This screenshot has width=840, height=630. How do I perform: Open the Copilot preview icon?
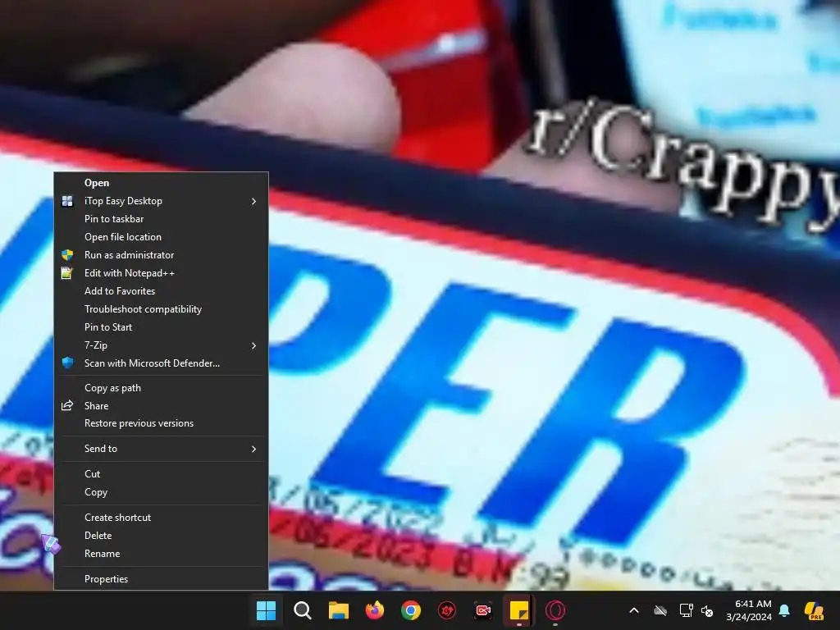(815, 610)
